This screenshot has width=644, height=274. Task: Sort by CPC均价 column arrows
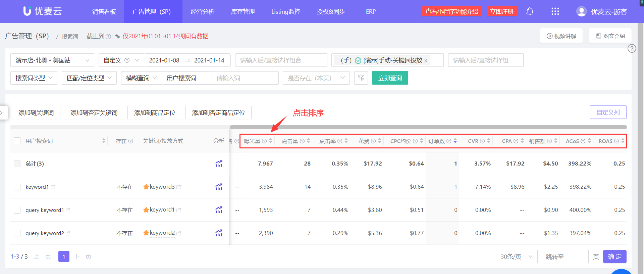click(422, 141)
